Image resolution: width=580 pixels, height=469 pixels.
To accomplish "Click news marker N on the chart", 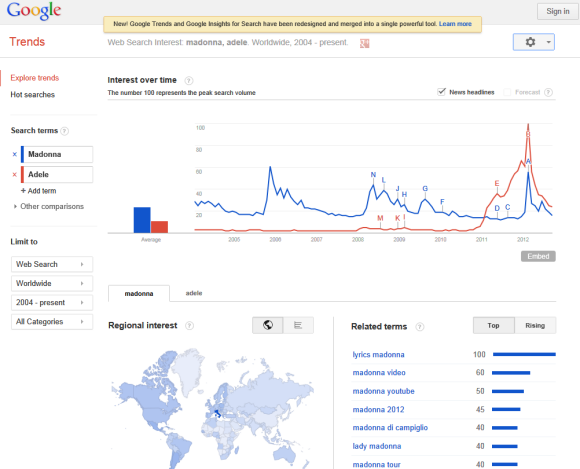I will (373, 175).
